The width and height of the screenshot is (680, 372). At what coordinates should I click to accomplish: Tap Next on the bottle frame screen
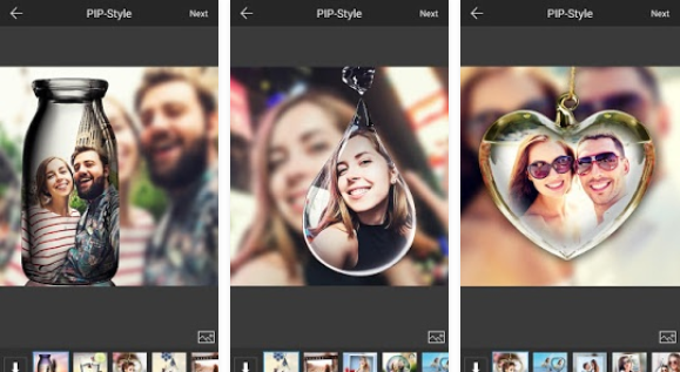coord(199,14)
